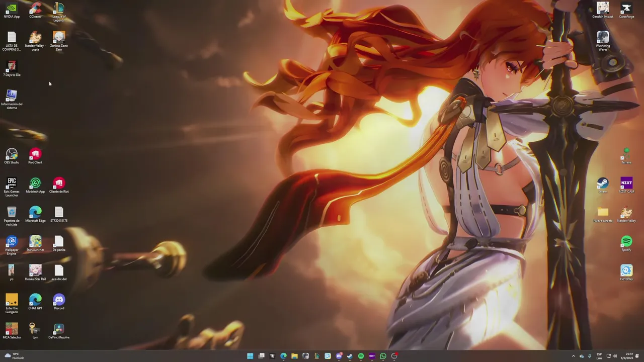This screenshot has width=644, height=362.
Task: Open Microsoft Edge from the taskbar
Action: click(283, 356)
